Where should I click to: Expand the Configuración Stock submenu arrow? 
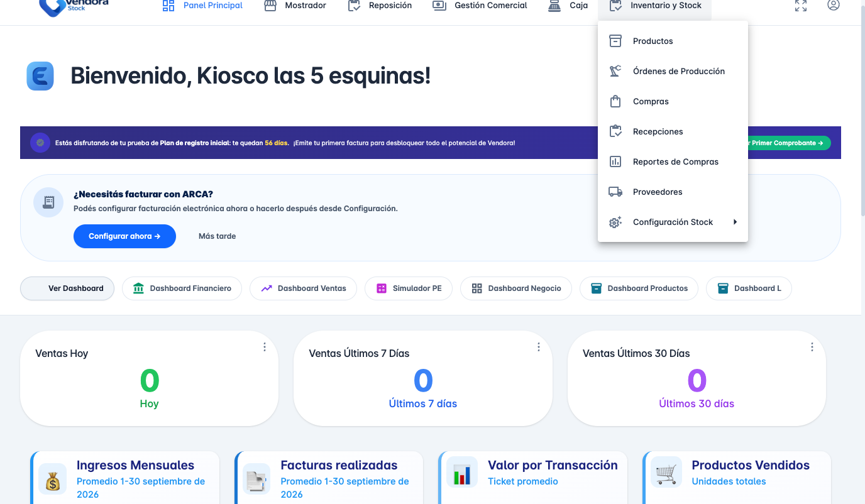tap(735, 222)
